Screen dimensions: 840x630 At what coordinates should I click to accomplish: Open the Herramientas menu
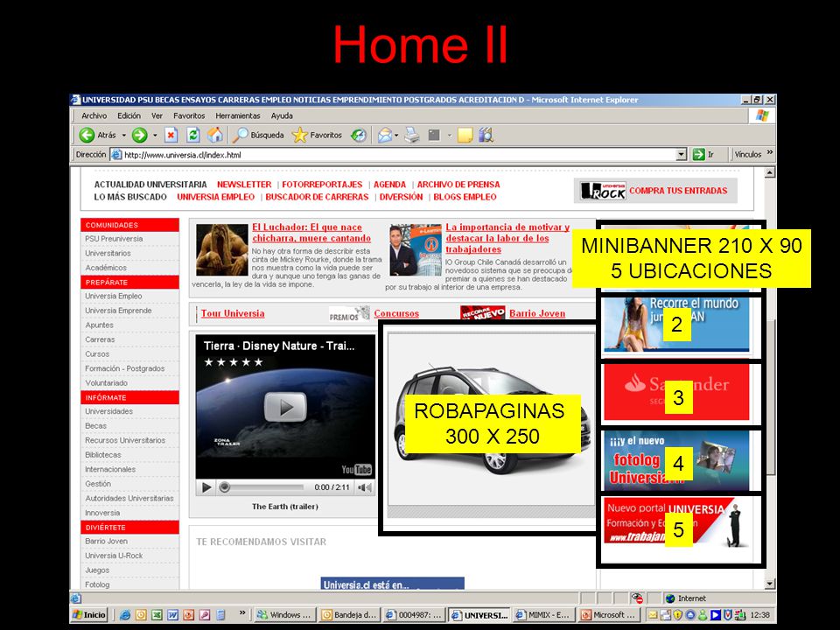pyautogui.click(x=238, y=115)
